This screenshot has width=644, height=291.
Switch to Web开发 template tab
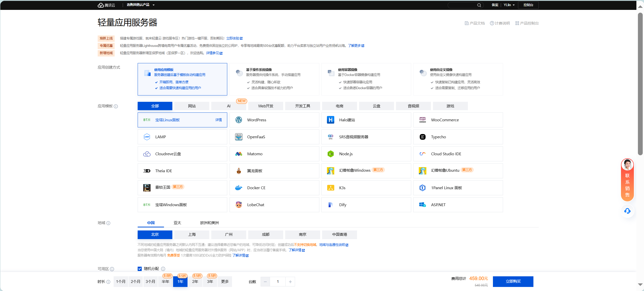pos(266,106)
